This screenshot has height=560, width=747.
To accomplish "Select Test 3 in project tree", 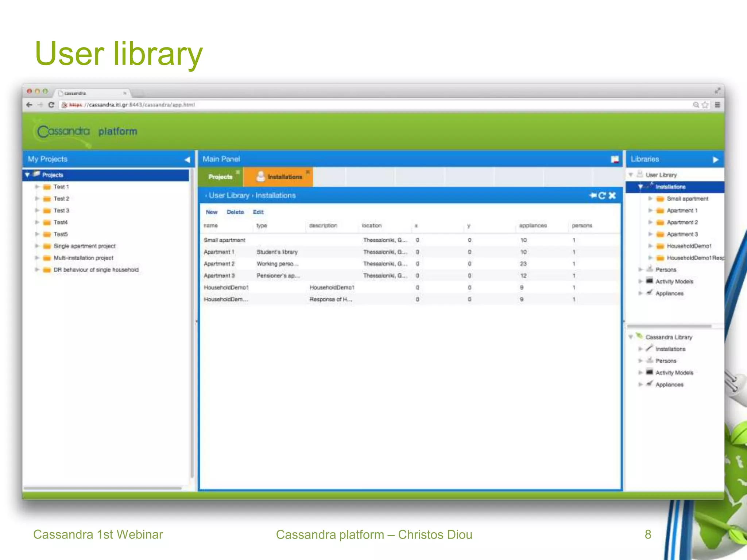I will [x=61, y=211].
